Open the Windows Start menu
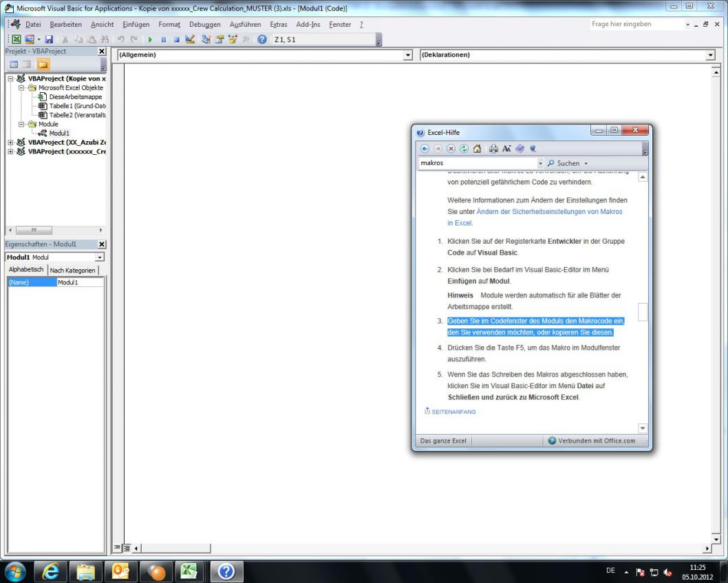Image resolution: width=728 pixels, height=583 pixels. click(x=15, y=571)
